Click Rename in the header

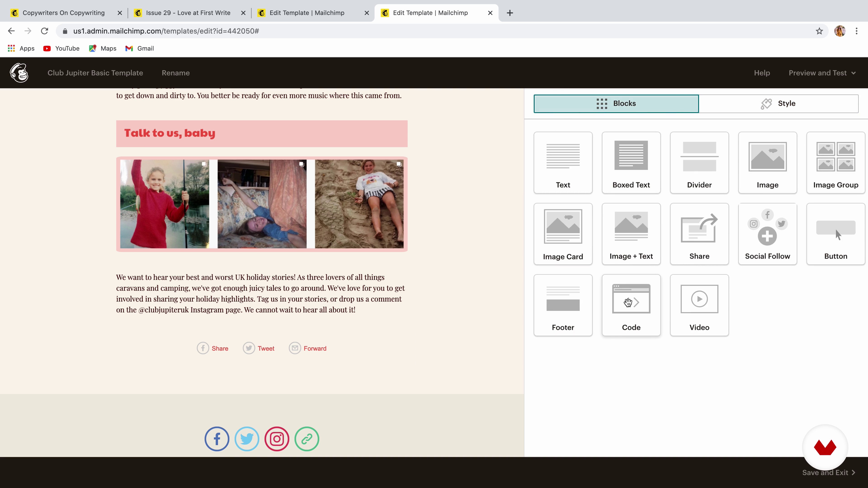tap(176, 73)
